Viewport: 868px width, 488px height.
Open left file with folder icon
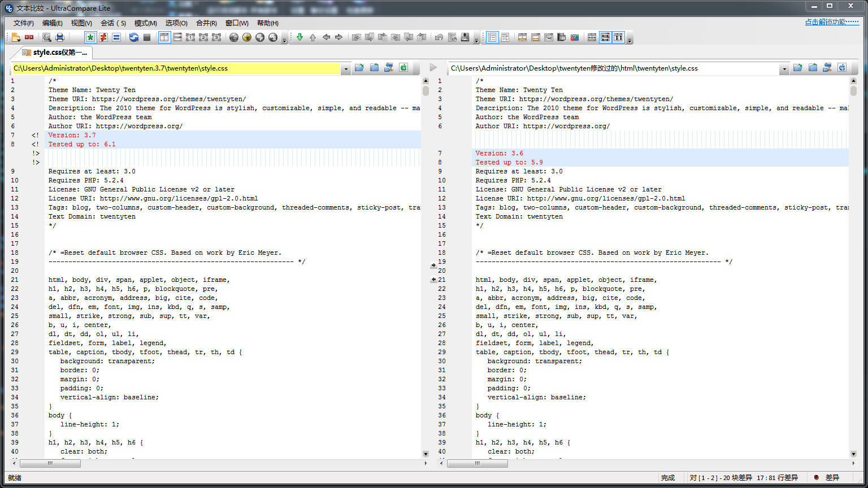point(359,68)
